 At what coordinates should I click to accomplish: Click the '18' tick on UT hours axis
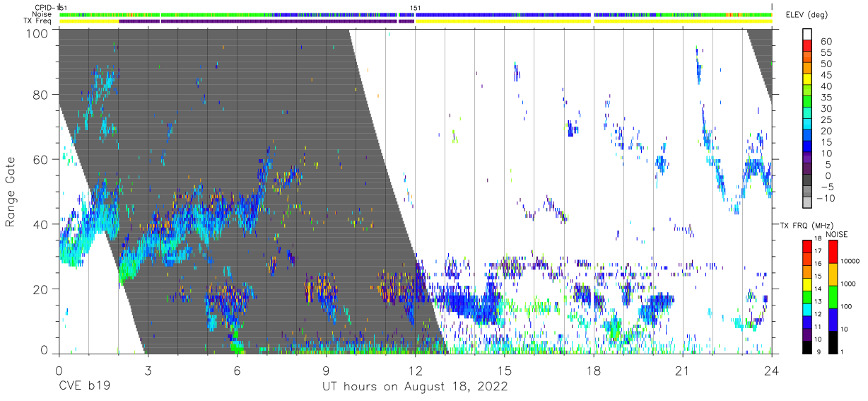[594, 370]
